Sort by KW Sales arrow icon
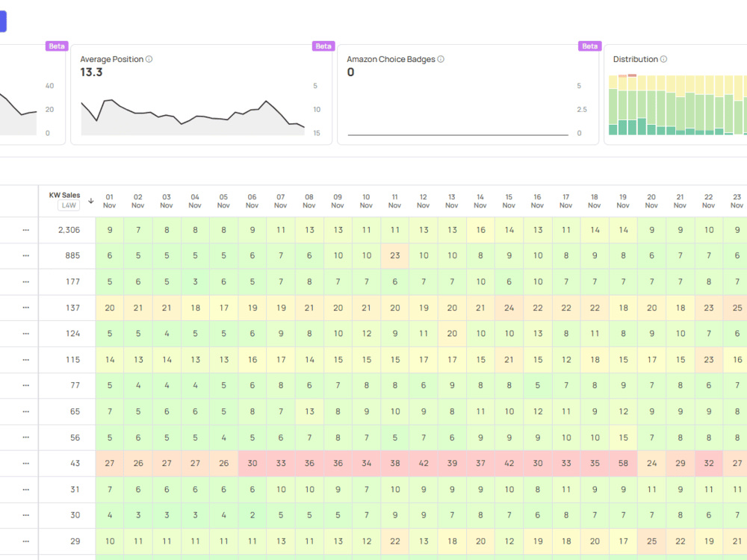 [91, 200]
